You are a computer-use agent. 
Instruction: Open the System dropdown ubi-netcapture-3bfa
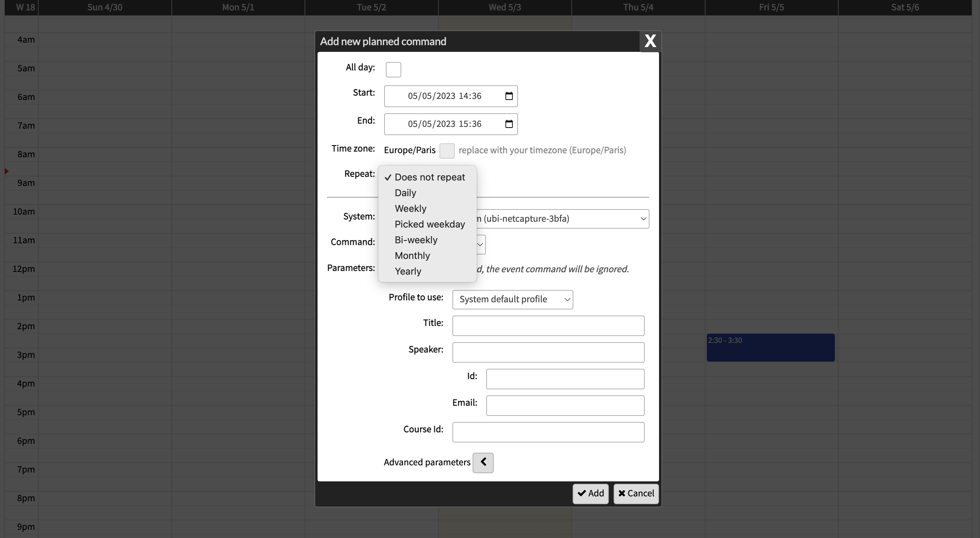coord(563,219)
